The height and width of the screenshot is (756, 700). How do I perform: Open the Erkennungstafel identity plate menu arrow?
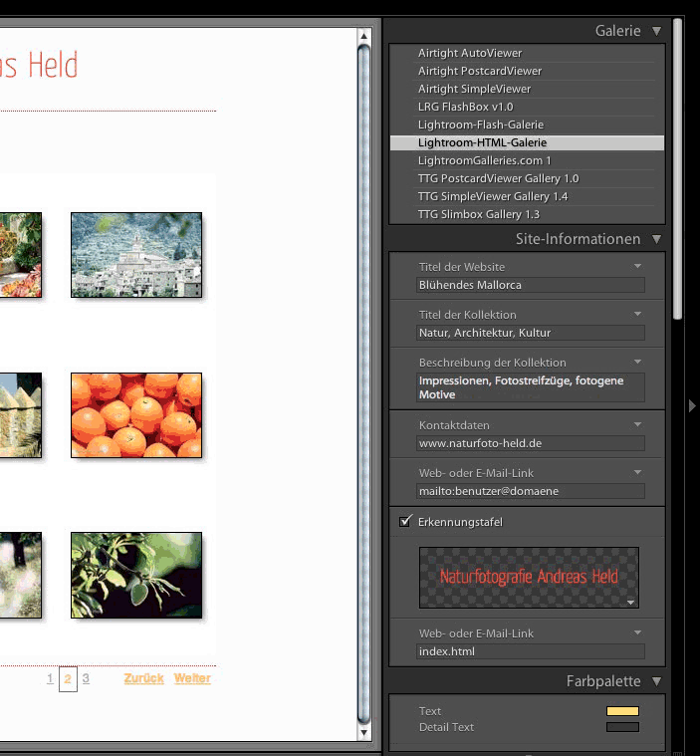[x=630, y=603]
